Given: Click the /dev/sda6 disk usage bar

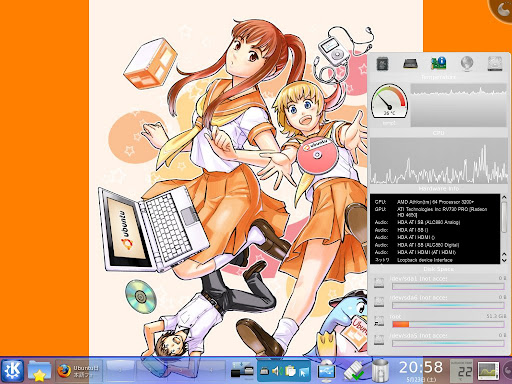Looking at the screenshot, I should point(448,305).
